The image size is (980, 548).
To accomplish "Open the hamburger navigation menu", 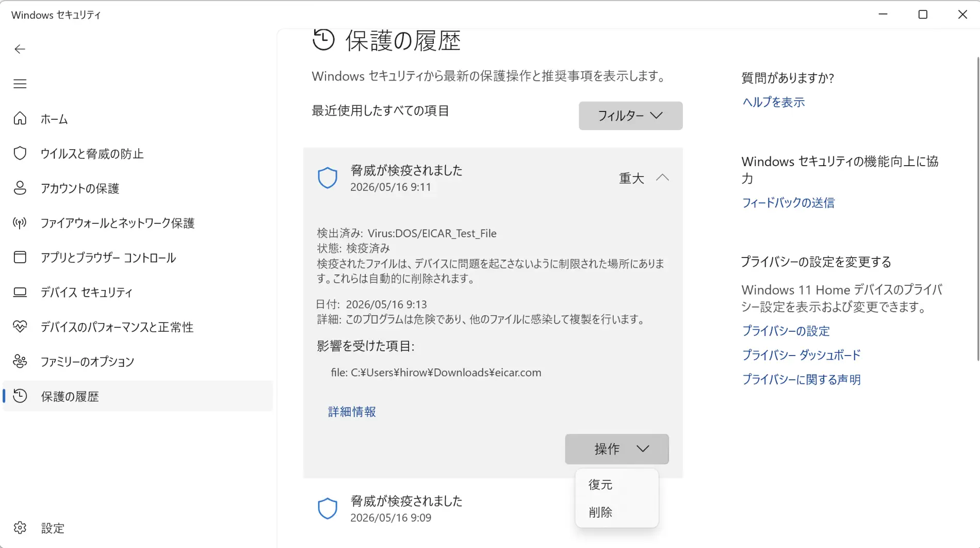I will point(20,84).
